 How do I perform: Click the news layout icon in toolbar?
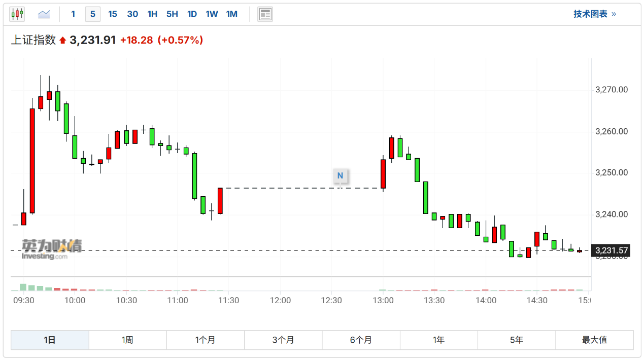(x=265, y=14)
